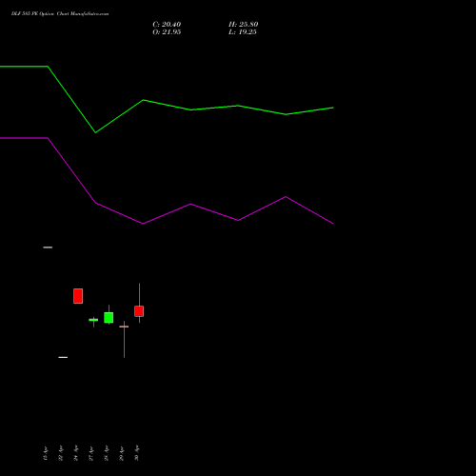Click the high value 'H: 25.80'
The image size is (476, 476).
click(243, 25)
